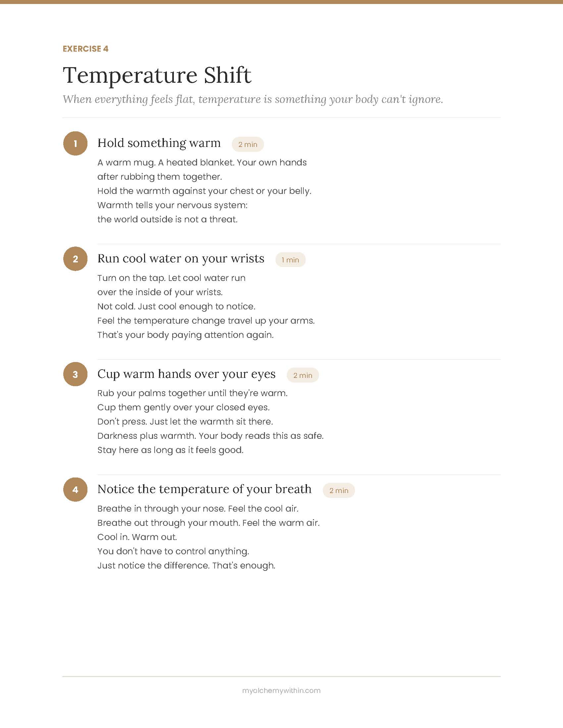
Task: Open the myalchemywithin.com footer link
Action: point(281,690)
